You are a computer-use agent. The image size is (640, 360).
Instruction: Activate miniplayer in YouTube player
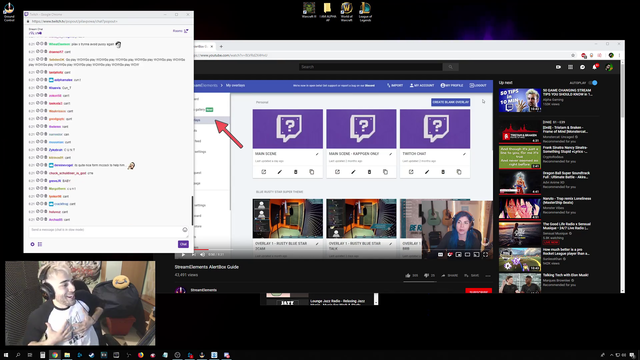pos(458,254)
